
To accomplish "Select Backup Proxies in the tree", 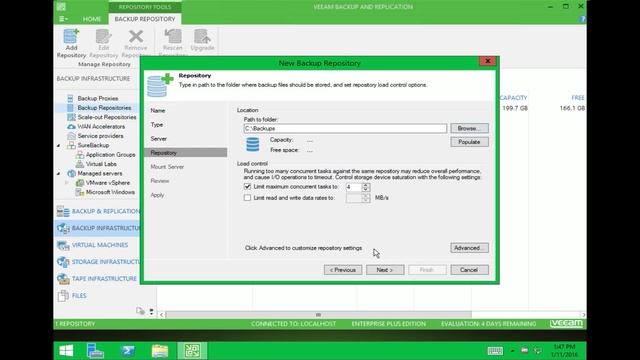I will click(98, 98).
